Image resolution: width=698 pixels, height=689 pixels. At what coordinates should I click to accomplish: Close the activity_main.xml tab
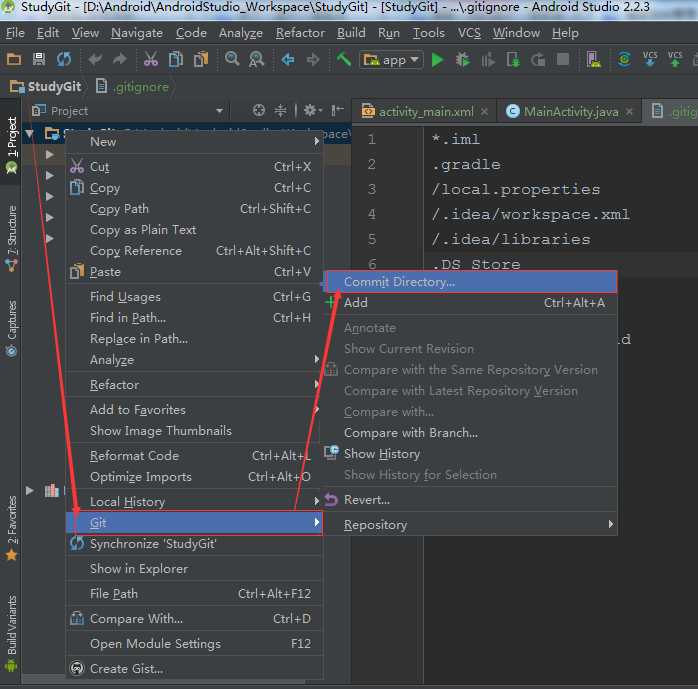tap(484, 112)
